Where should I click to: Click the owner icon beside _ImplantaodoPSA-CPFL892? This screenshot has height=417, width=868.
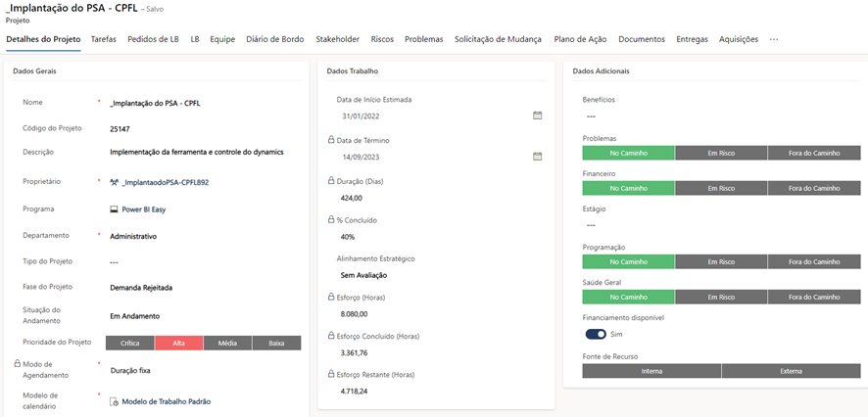point(115,182)
